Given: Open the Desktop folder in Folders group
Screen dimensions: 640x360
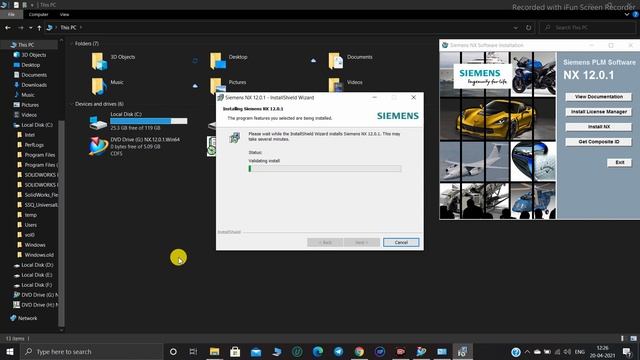Looking at the screenshot, I should coord(218,61).
